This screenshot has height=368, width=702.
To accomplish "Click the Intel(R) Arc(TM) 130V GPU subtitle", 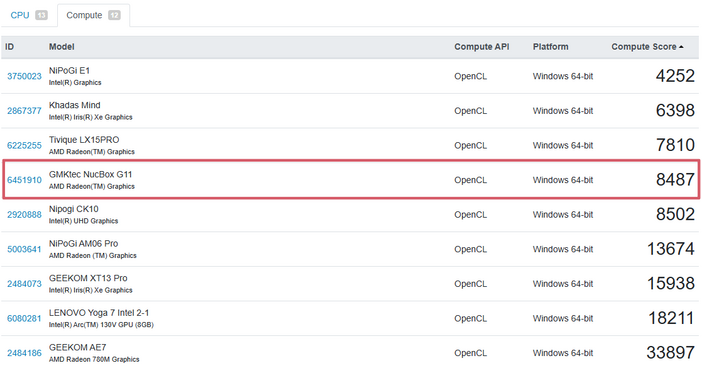I will (x=101, y=325).
